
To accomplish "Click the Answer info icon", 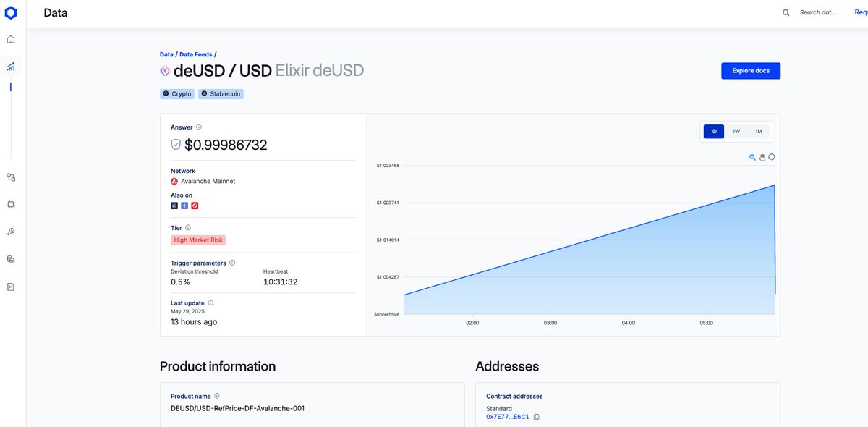I will coord(199,127).
